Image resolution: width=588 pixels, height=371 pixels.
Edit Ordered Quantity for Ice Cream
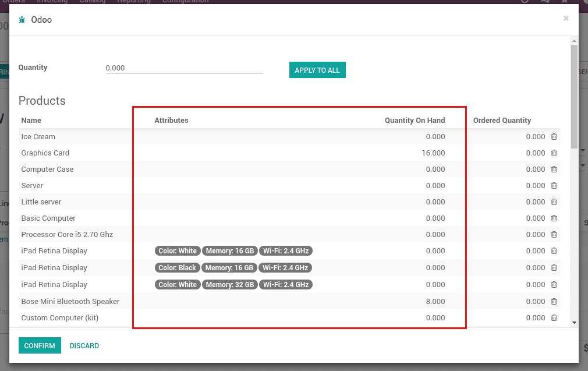click(536, 136)
